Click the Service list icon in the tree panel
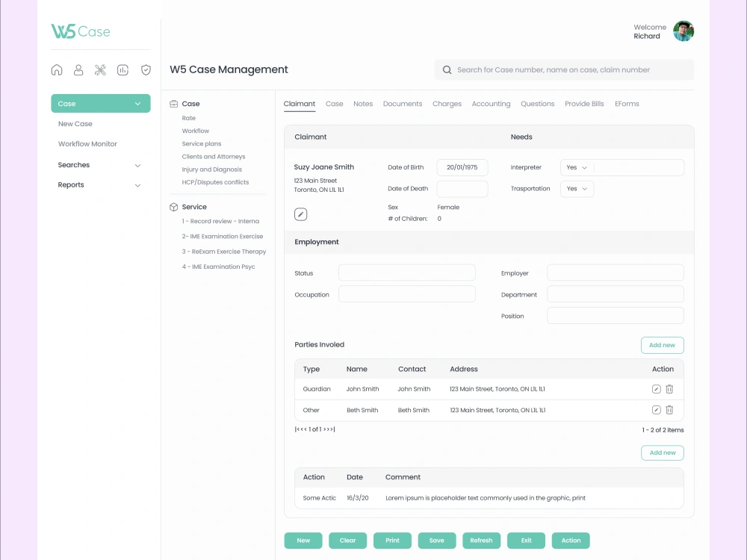 tap(175, 206)
